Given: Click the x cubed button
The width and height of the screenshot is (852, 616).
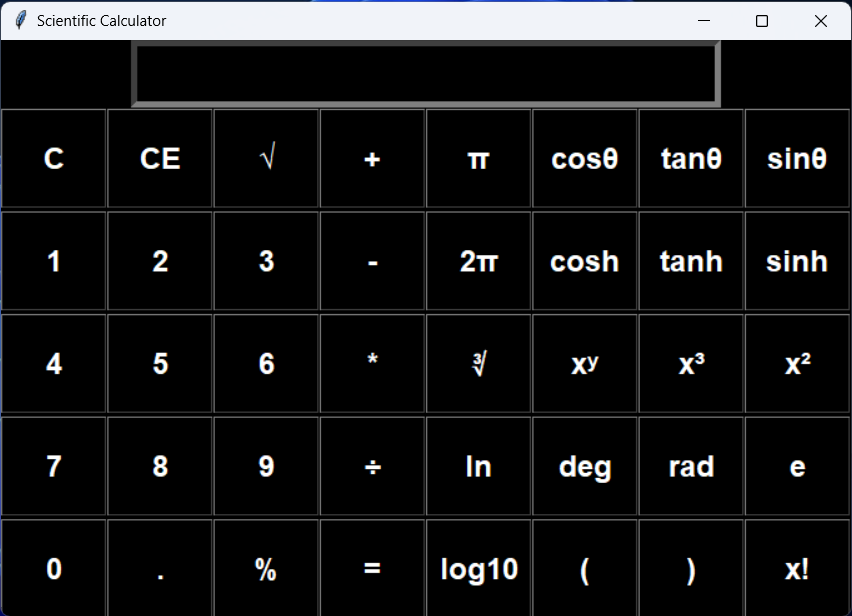Looking at the screenshot, I should tap(690, 363).
